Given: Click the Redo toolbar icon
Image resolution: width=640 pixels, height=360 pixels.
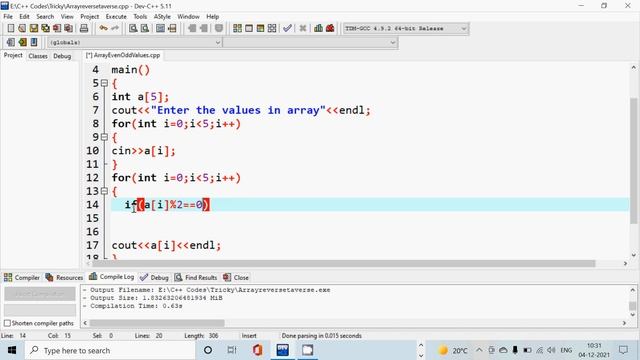Looking at the screenshot, I should 115,28.
